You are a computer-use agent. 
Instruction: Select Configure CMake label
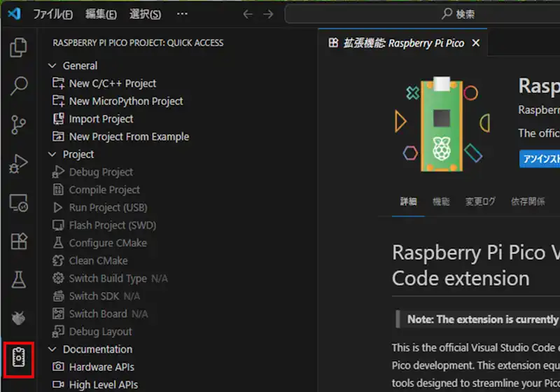[108, 243]
